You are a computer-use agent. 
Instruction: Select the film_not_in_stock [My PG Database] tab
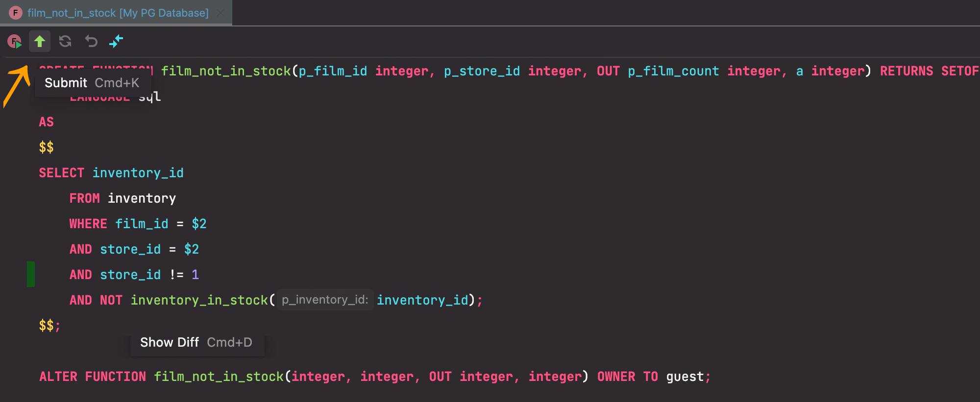coord(118,13)
